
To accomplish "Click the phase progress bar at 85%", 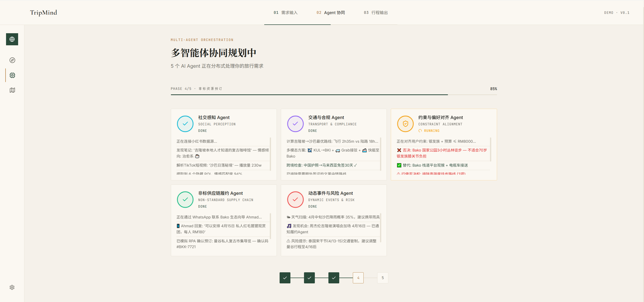I will pos(333,95).
